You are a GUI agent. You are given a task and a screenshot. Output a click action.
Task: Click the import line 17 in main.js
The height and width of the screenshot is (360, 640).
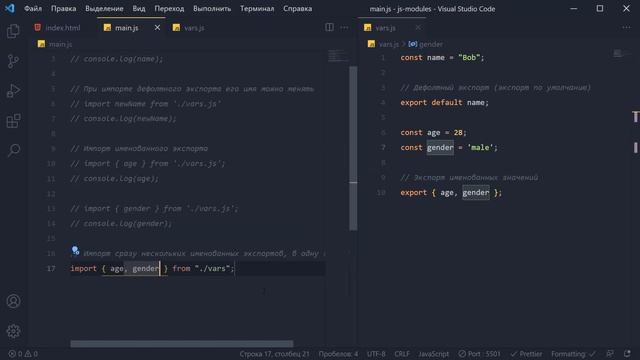153,268
